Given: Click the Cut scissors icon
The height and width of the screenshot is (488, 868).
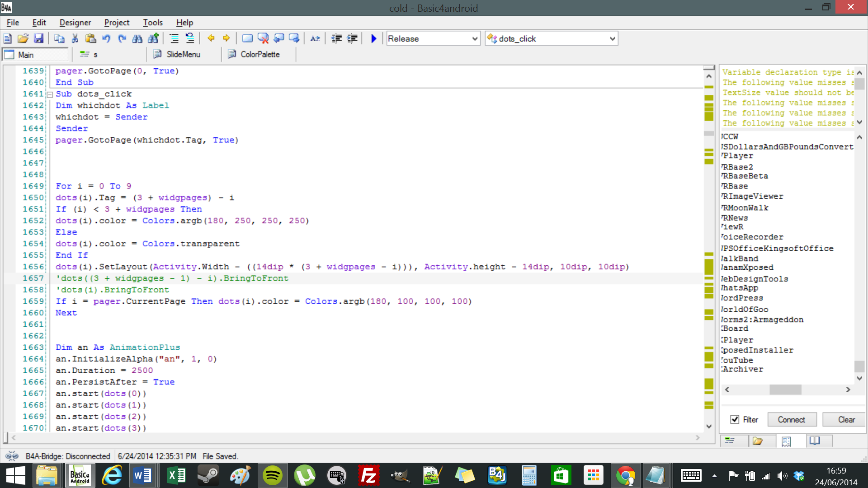Looking at the screenshot, I should [x=75, y=38].
